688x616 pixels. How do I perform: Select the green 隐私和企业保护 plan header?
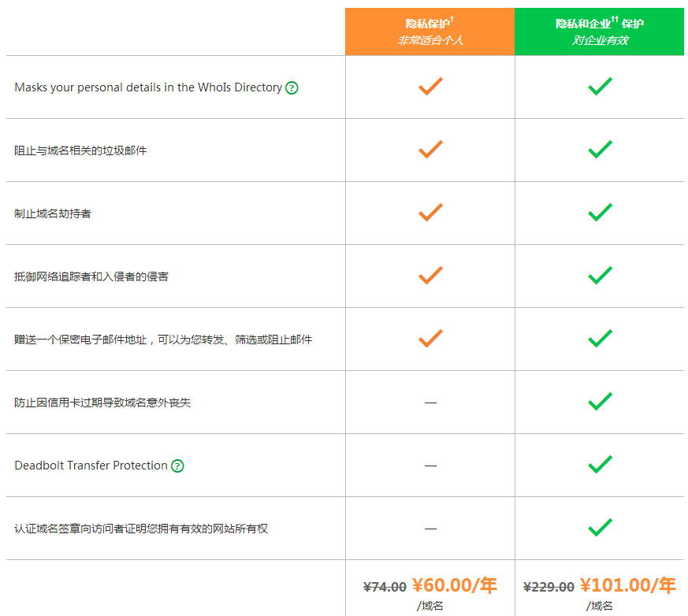point(600,32)
